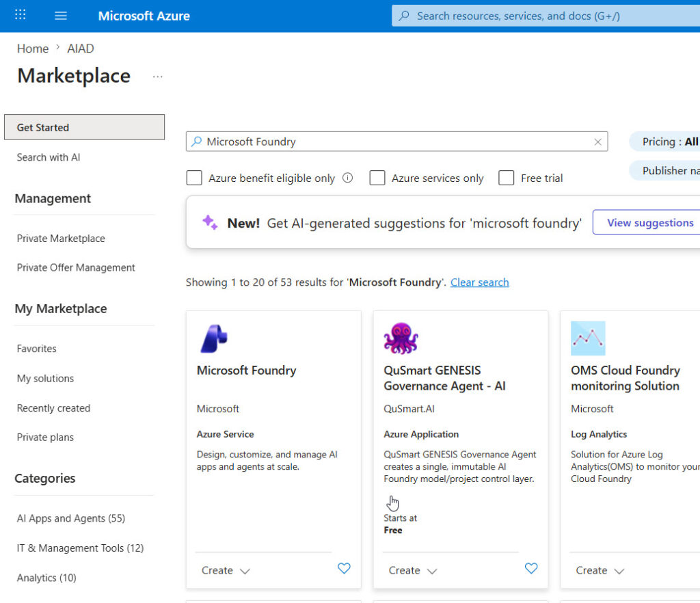Image resolution: width=700 pixels, height=603 pixels.
Task: Click the Azure Service type label
Action: [x=225, y=434]
